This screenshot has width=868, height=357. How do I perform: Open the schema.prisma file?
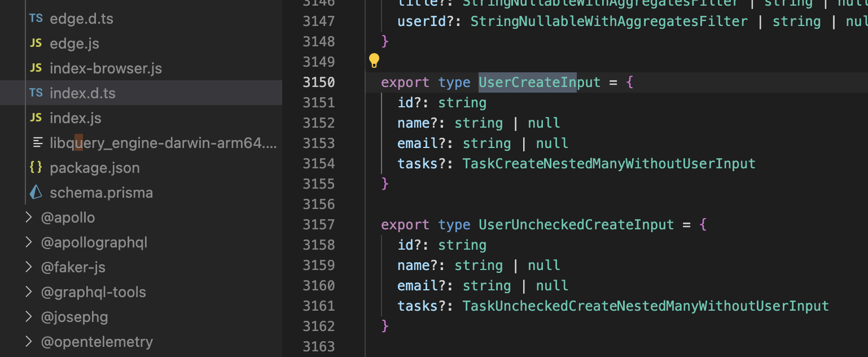(102, 192)
